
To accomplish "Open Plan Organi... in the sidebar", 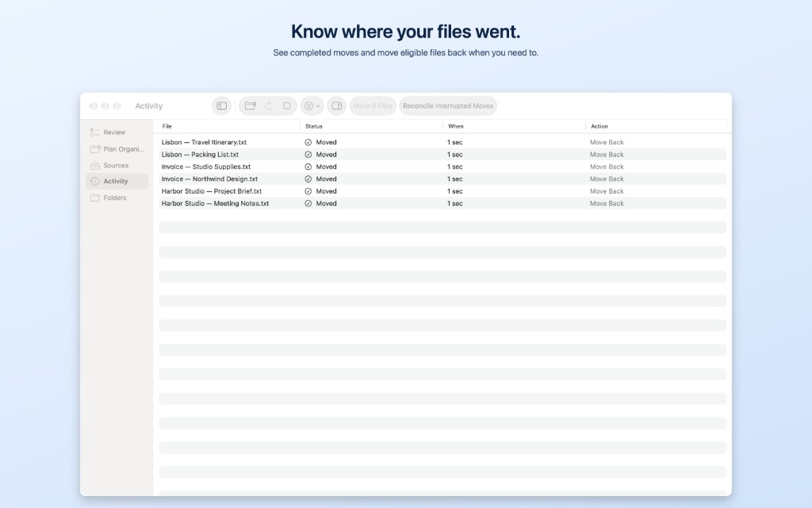I will point(117,148).
